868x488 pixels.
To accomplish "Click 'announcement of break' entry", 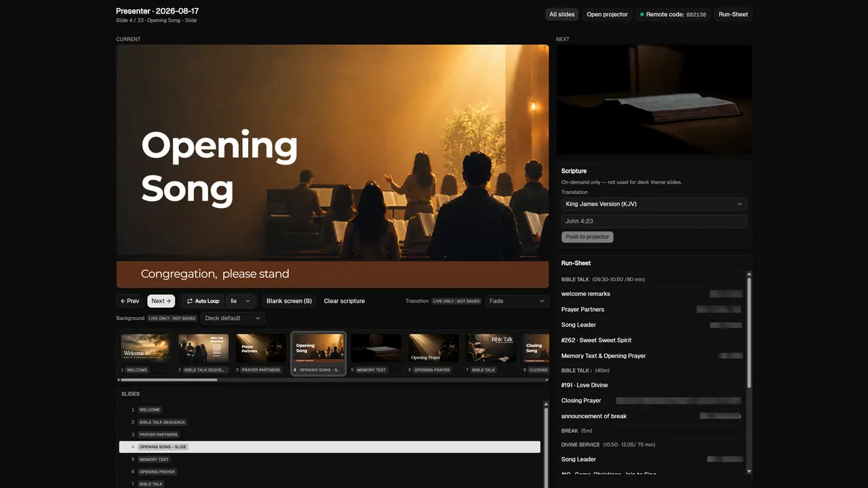I will (x=594, y=416).
